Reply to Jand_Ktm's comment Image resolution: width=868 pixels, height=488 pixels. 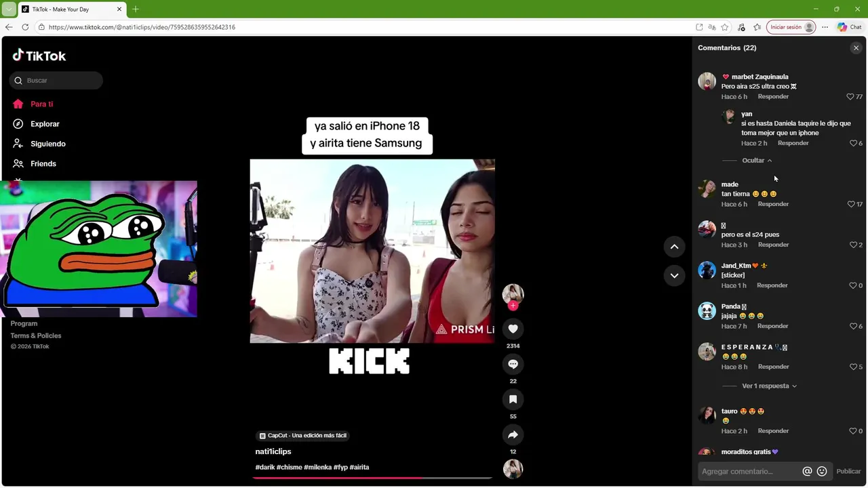click(772, 285)
